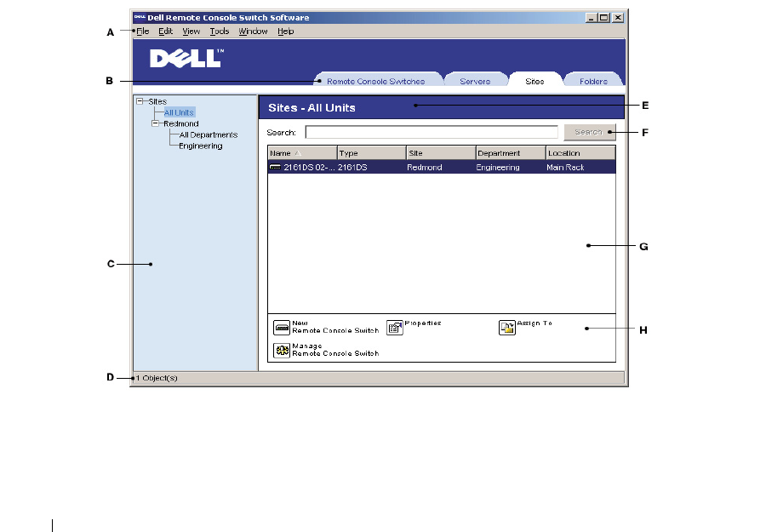
Task: Click the 1 Object(s) status text
Action: point(157,378)
